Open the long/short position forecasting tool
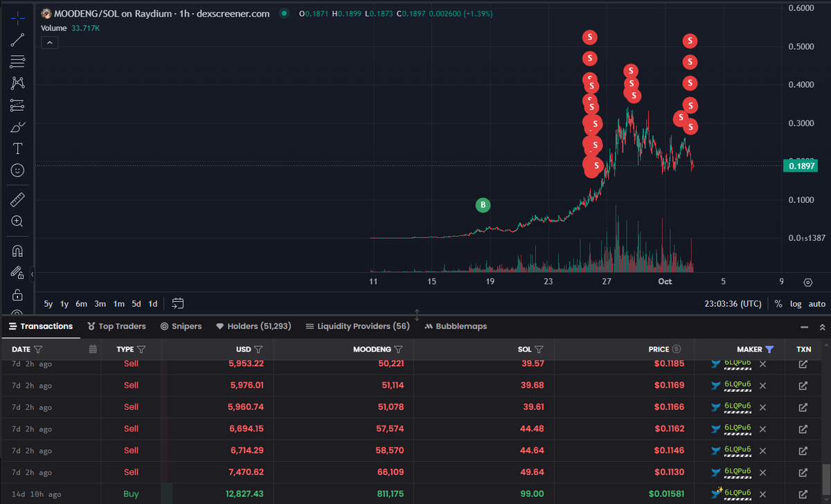 (x=17, y=105)
